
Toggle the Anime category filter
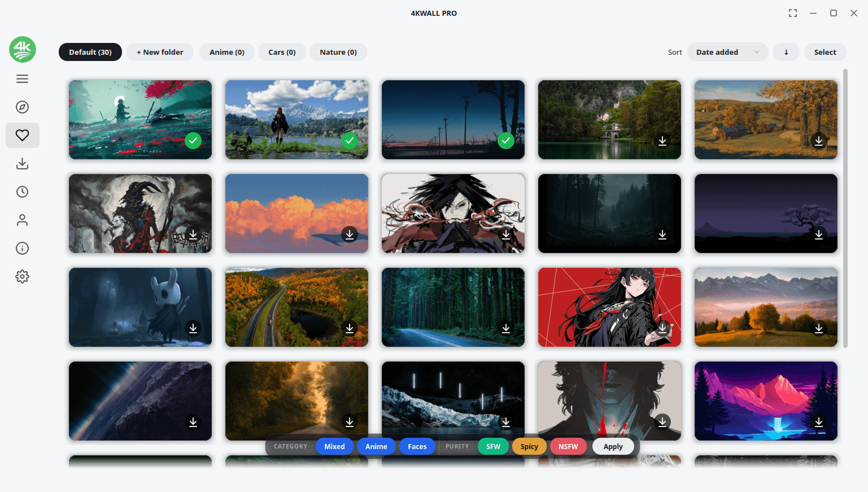(376, 446)
